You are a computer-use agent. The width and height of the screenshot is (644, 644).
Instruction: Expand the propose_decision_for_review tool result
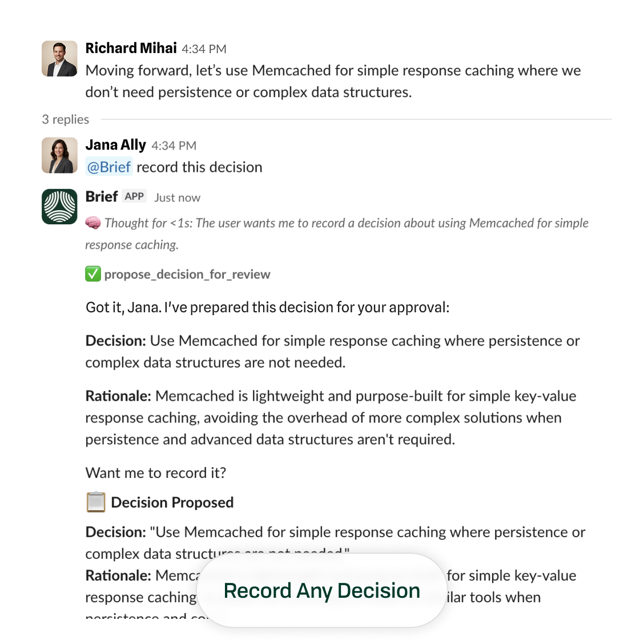pyautogui.click(x=187, y=274)
